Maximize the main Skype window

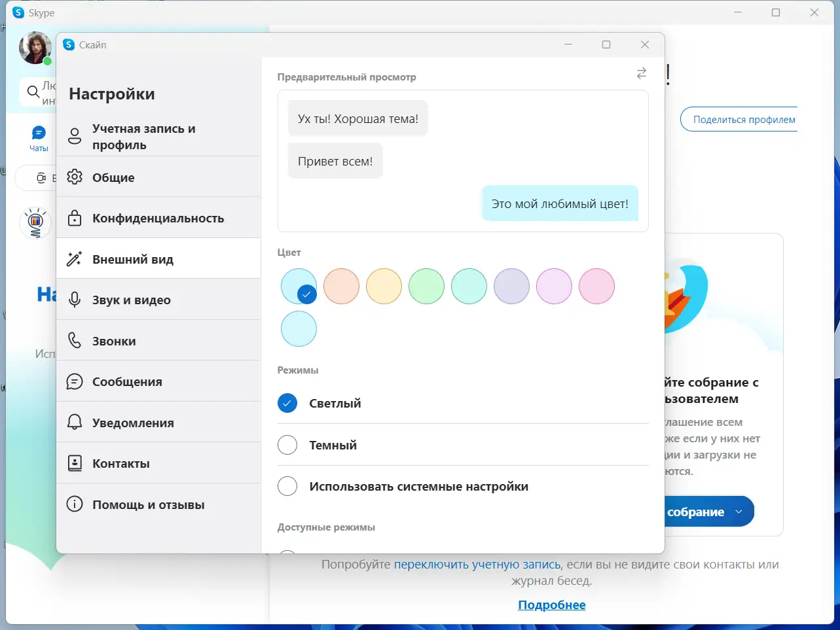tap(776, 12)
